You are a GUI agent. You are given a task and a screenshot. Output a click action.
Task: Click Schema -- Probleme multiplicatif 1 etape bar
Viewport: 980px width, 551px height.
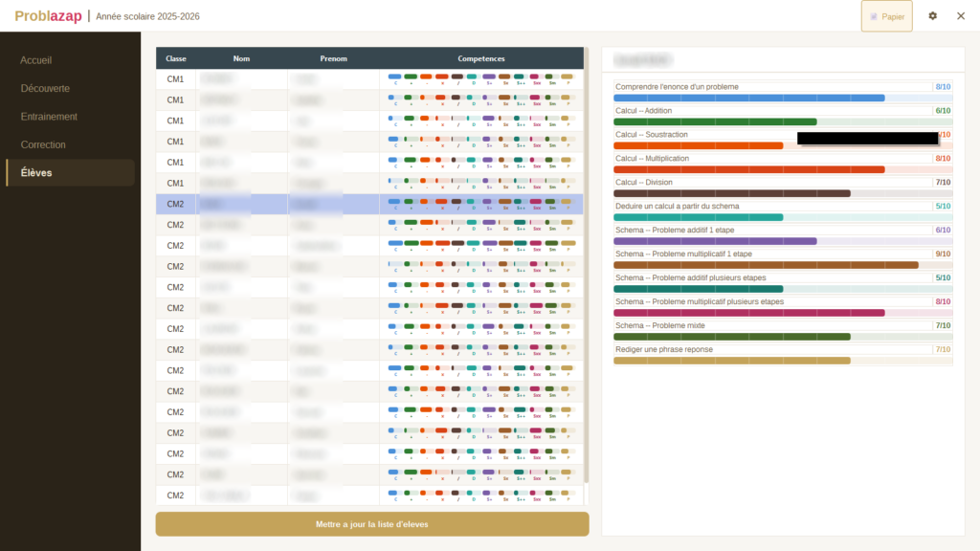point(783,265)
